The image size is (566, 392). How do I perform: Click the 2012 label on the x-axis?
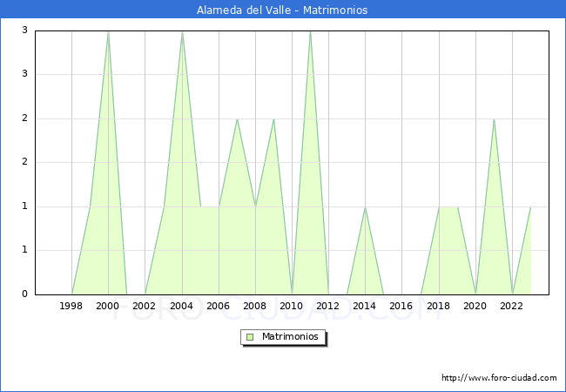pyautogui.click(x=328, y=306)
